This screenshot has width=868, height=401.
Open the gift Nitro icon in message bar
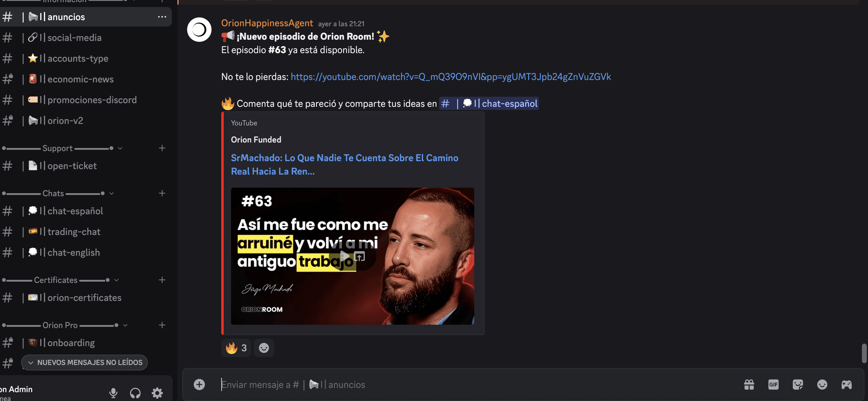tap(749, 385)
